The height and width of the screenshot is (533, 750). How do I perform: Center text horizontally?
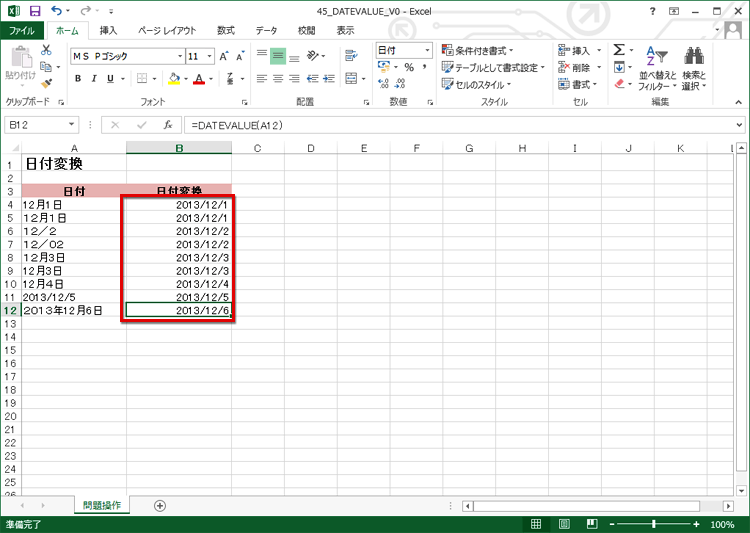coord(278,78)
